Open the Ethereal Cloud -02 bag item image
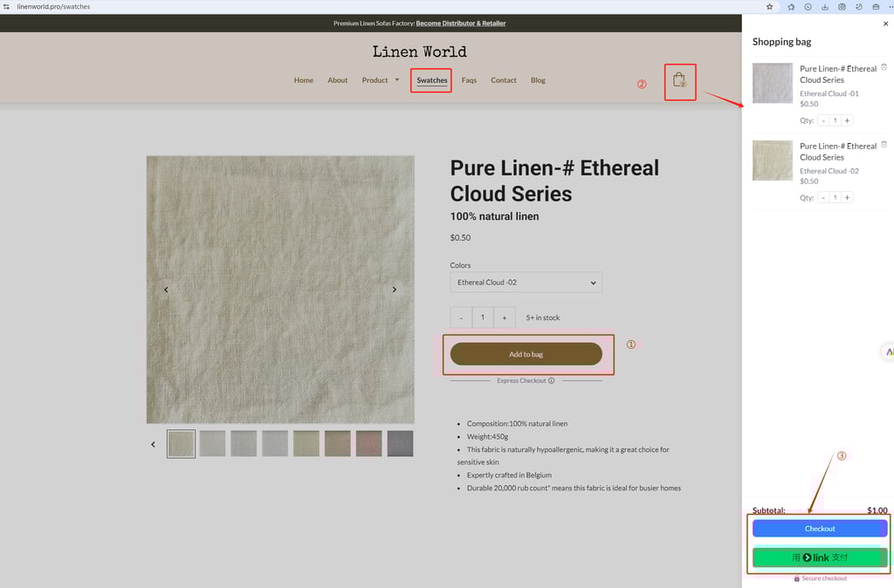The width and height of the screenshot is (894, 588). pyautogui.click(x=773, y=161)
